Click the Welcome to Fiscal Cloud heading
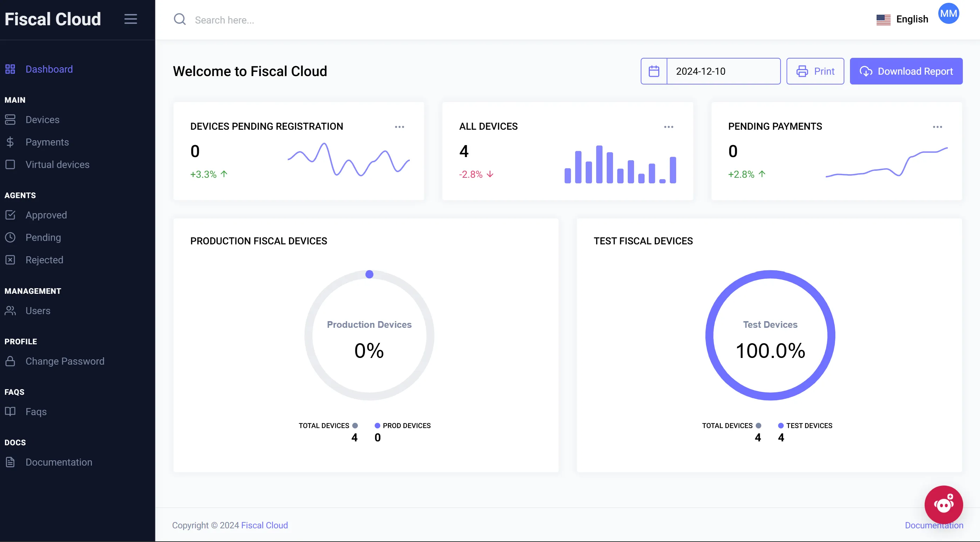980x542 pixels. [x=250, y=71]
